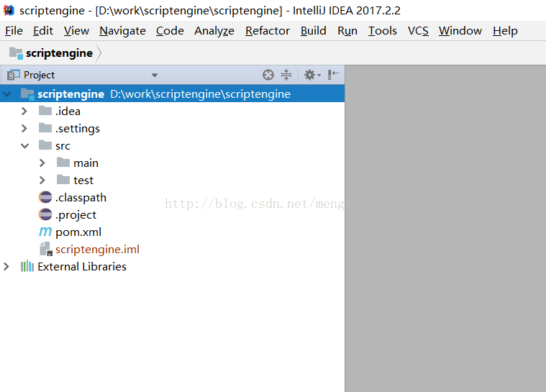Select the scriptengine.iml file name
This screenshot has width=546, height=392.
pyautogui.click(x=97, y=250)
